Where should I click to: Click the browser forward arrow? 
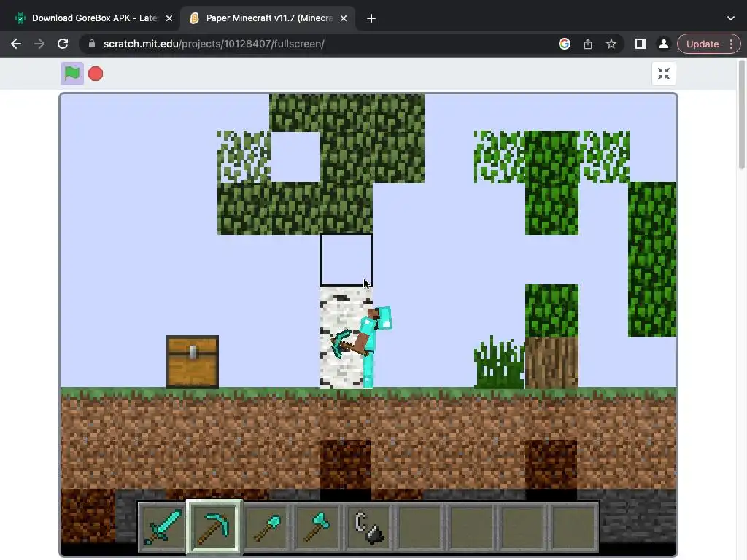point(39,44)
